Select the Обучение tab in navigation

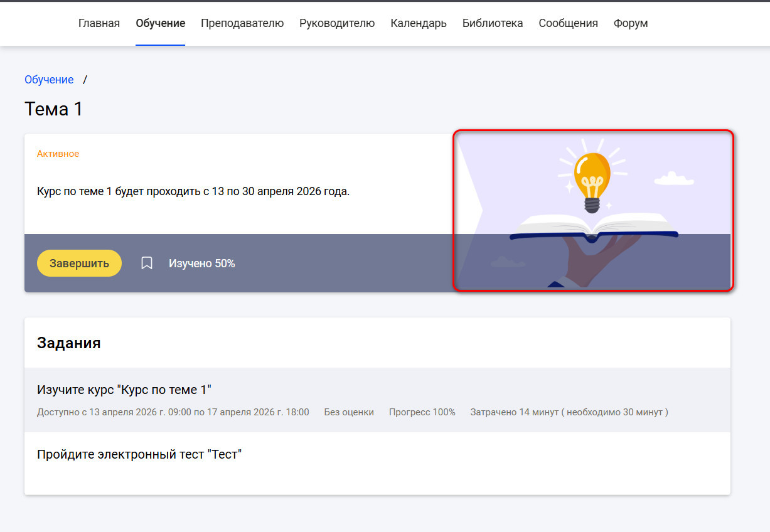[x=161, y=23]
